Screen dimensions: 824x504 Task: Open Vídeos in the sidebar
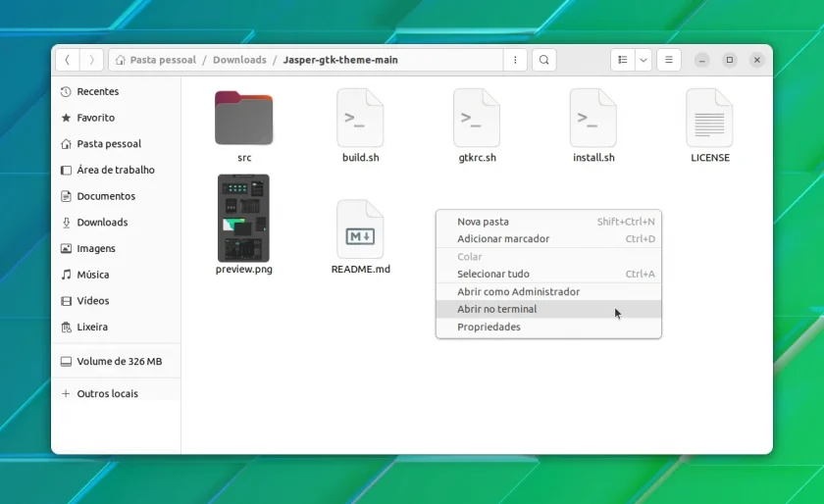[116, 301]
